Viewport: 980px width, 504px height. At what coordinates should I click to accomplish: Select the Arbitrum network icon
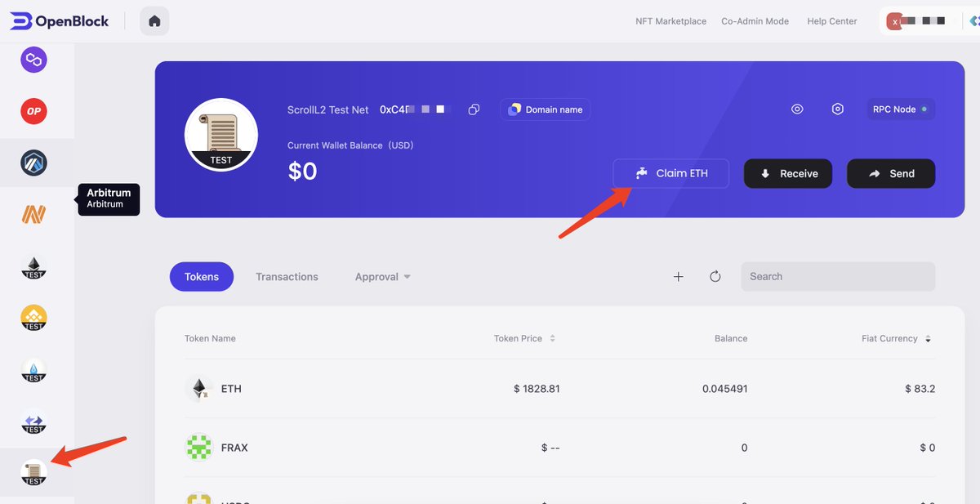(x=34, y=163)
